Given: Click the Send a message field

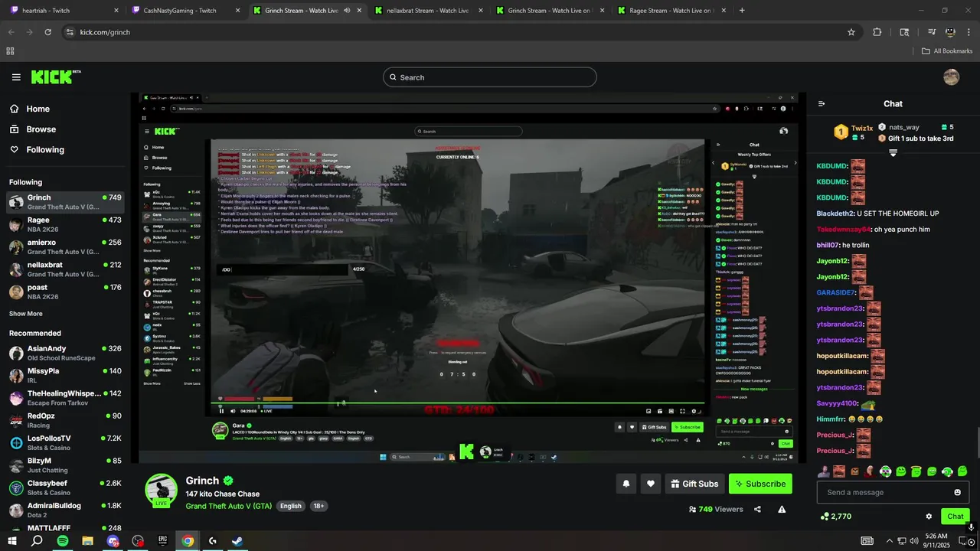Looking at the screenshot, I should [893, 493].
